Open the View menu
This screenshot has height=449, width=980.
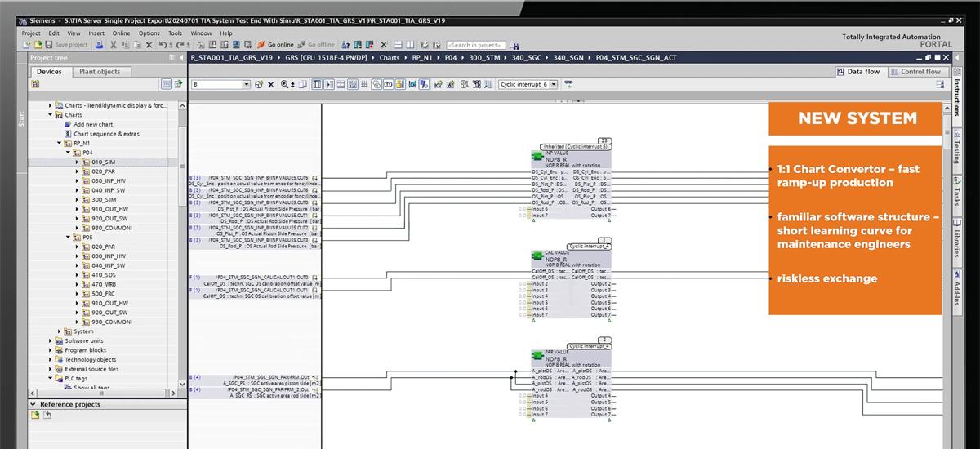tap(73, 33)
